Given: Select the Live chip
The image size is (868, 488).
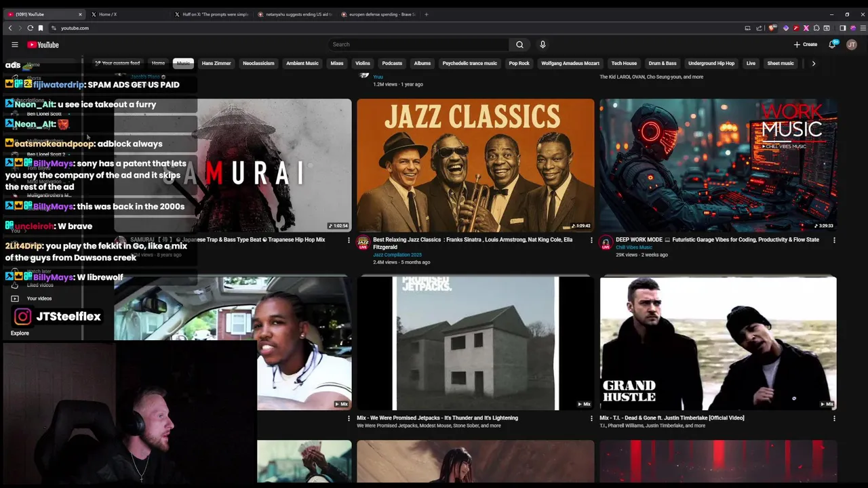Looking at the screenshot, I should click(751, 63).
